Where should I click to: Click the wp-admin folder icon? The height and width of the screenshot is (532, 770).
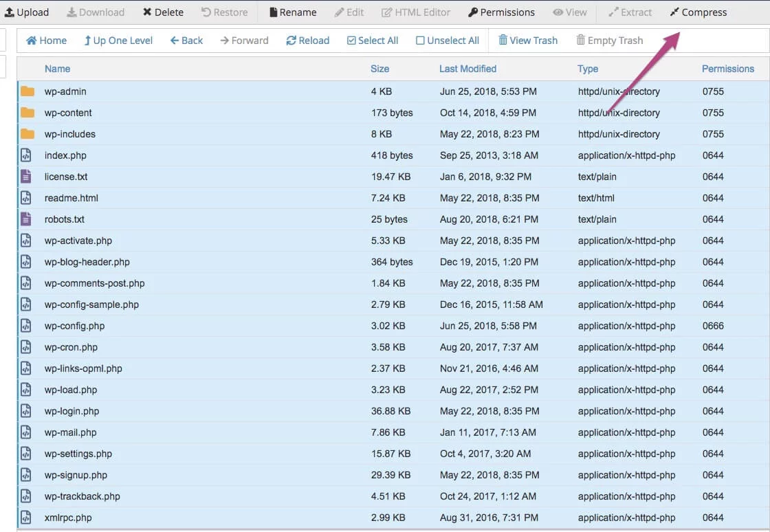(27, 91)
